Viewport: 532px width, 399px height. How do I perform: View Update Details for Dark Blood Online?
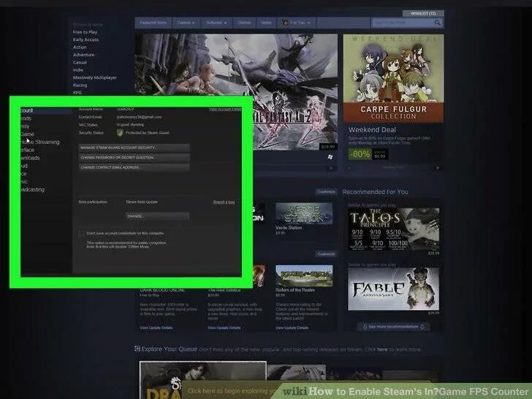pos(156,327)
